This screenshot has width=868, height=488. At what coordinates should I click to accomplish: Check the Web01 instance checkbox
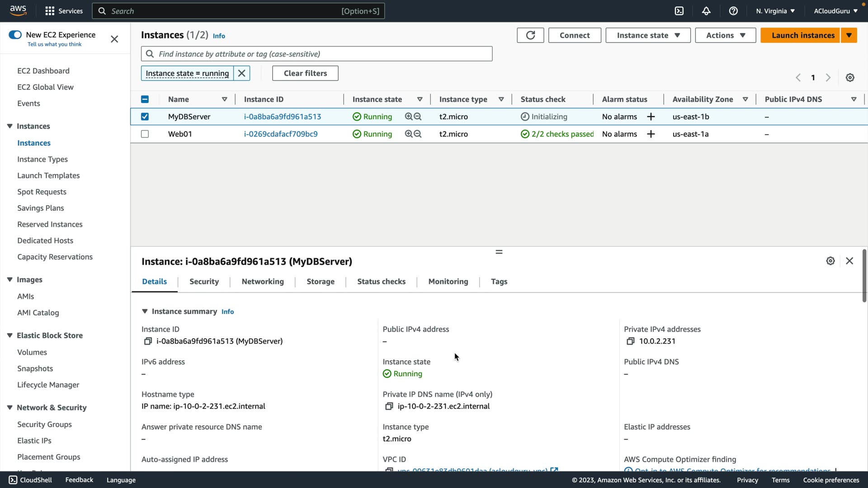(145, 134)
